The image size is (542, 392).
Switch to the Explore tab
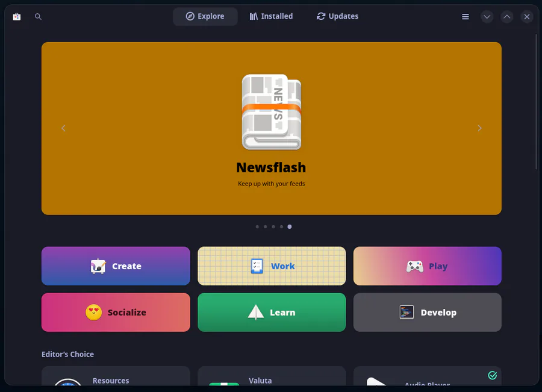205,16
